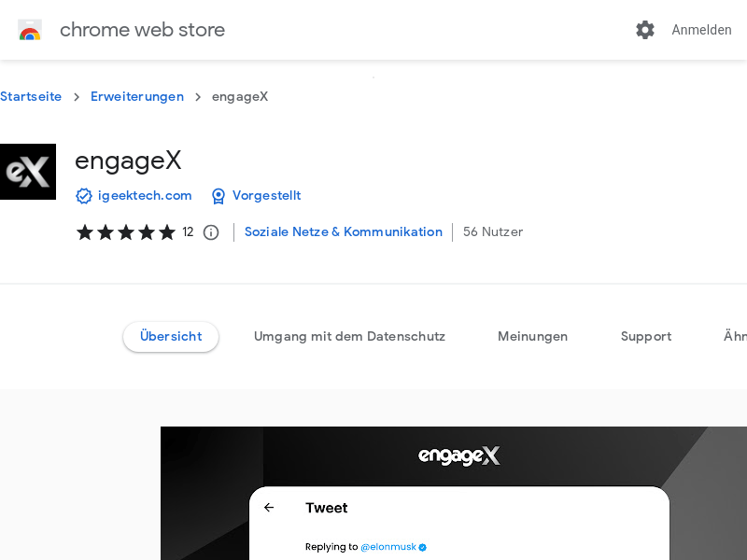This screenshot has width=747, height=560.
Task: Click the engageX extension logo icon
Action: pyautogui.click(x=28, y=172)
